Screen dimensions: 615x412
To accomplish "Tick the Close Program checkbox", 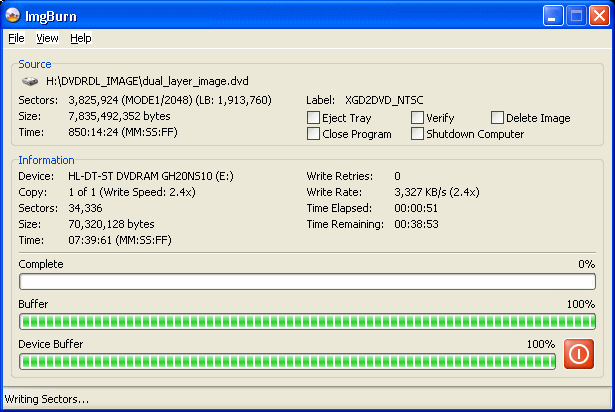I will [313, 133].
